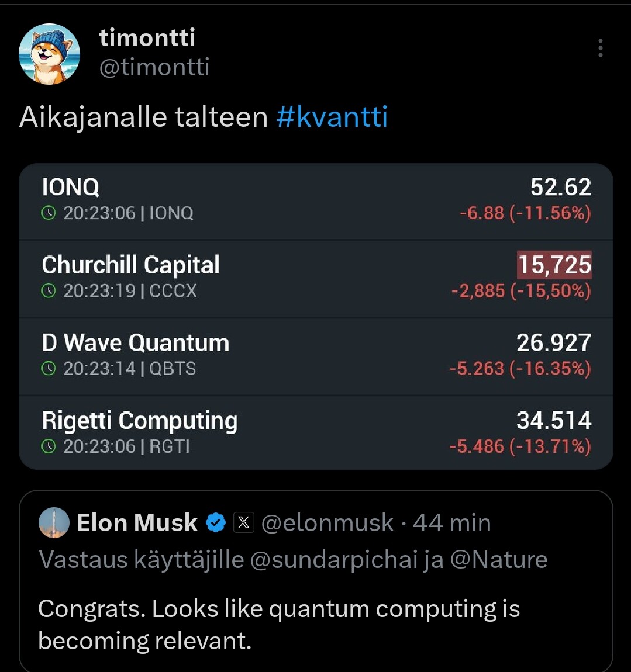Click the clock icon beside IONQ timestamp

(49, 213)
